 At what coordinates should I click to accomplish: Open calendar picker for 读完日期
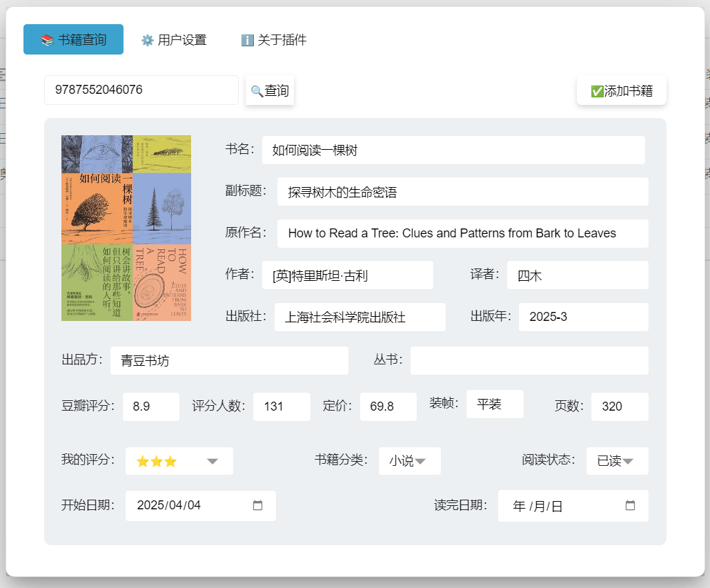tap(629, 505)
